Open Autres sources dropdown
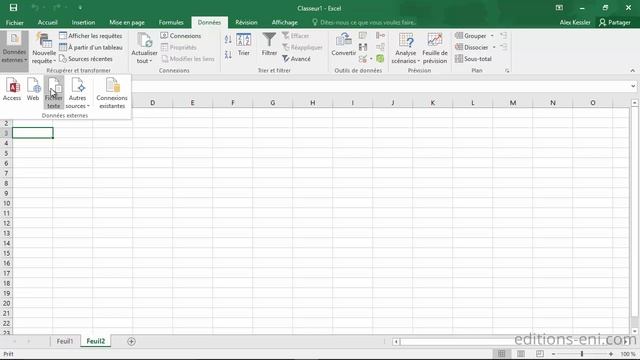 point(77,93)
